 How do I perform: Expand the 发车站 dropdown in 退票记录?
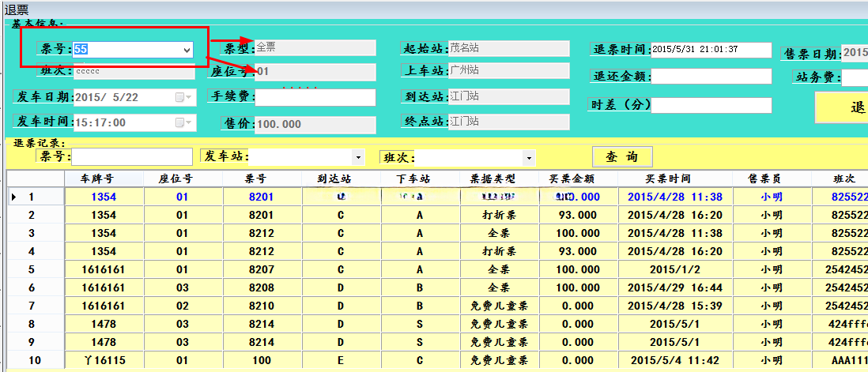tap(359, 157)
